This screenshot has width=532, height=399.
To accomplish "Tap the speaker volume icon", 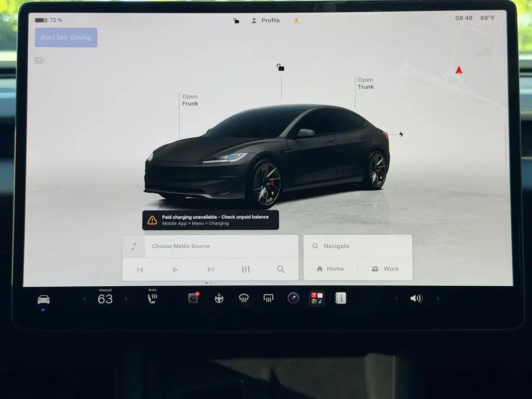I will tap(416, 298).
